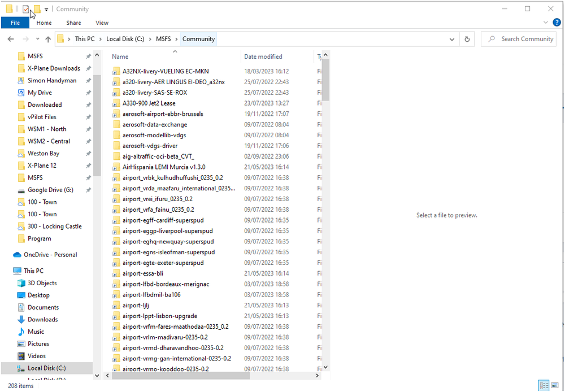Open Properties from the Quick Access Toolbar
Image resolution: width=565 pixels, height=392 pixels.
click(x=25, y=9)
